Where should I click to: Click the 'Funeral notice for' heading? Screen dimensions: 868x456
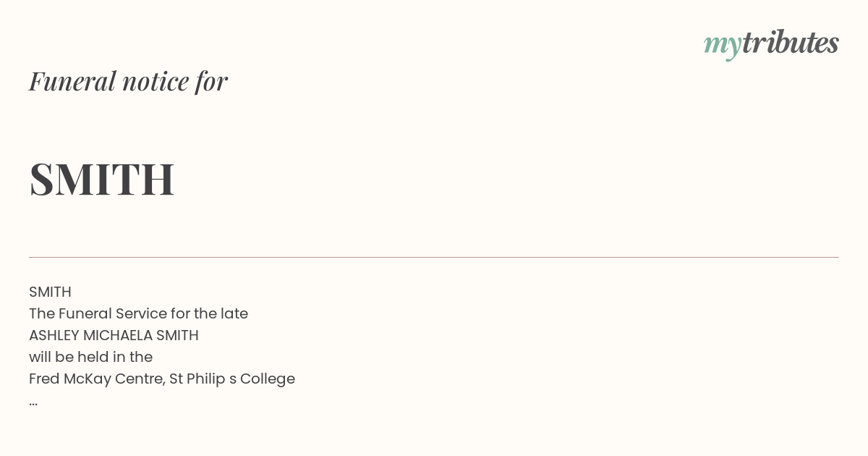(128, 81)
